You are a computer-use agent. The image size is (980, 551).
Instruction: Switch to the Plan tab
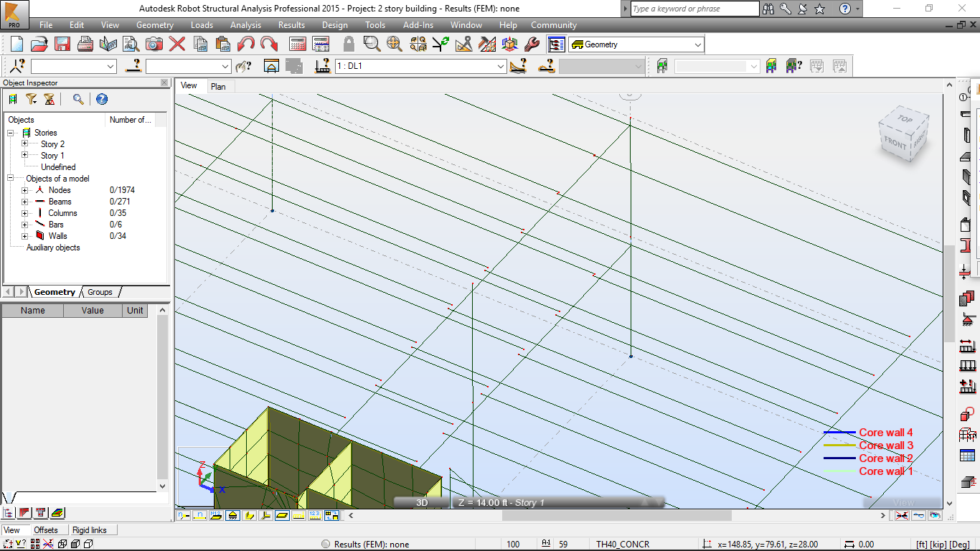coord(218,86)
